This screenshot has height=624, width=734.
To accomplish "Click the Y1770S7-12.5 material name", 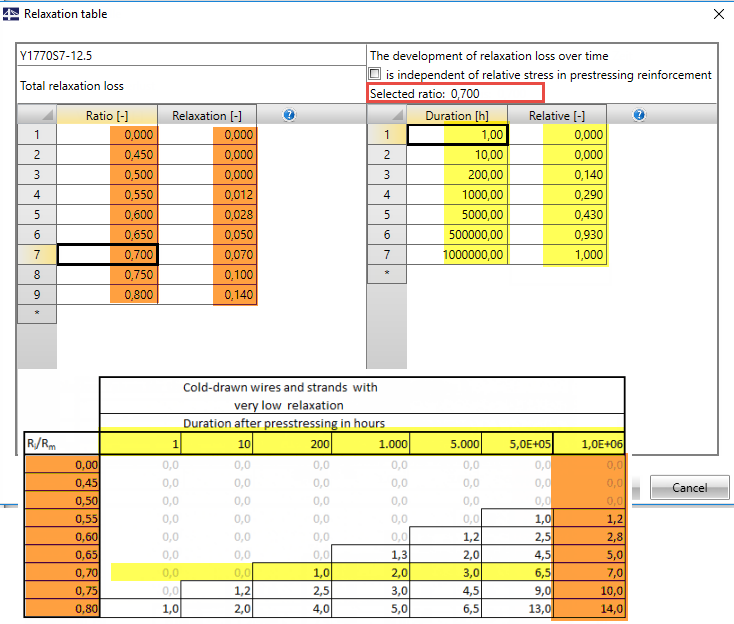I will click(56, 56).
